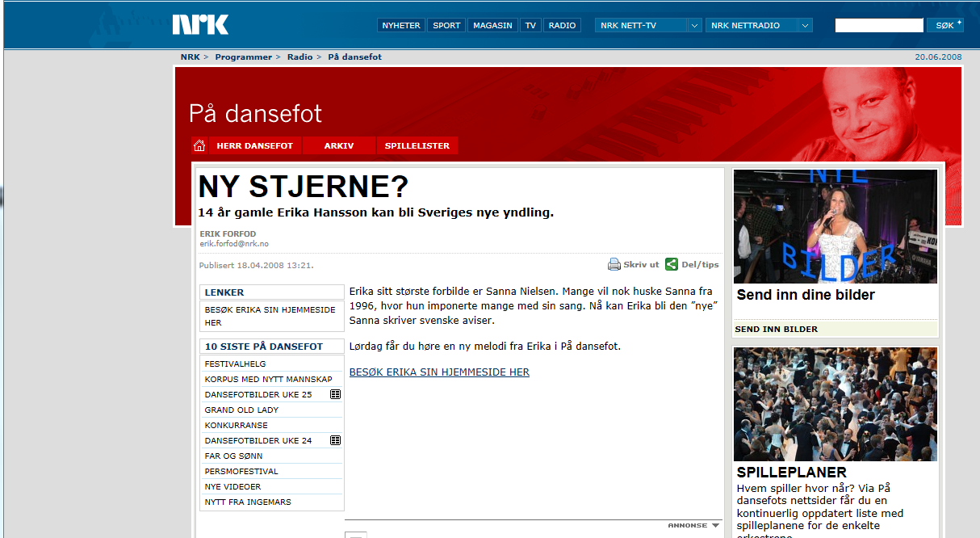Image resolution: width=980 pixels, height=538 pixels.
Task: Collapse the Annonse arrow
Action: coord(715,525)
